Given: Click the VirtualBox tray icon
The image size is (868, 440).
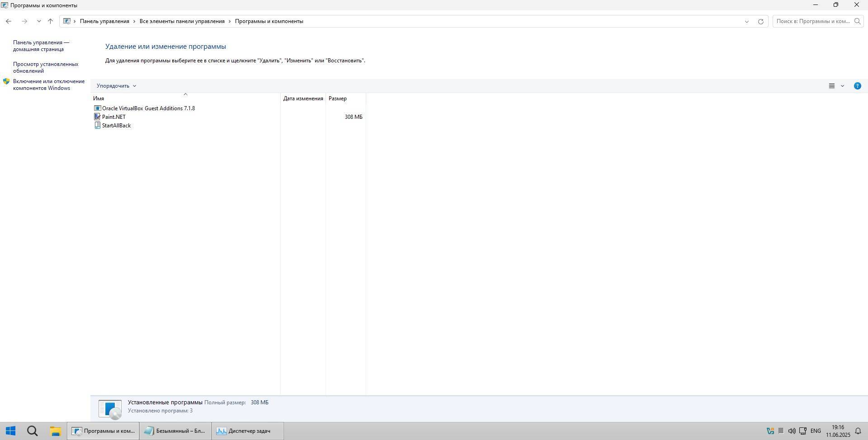Looking at the screenshot, I should tap(770, 431).
